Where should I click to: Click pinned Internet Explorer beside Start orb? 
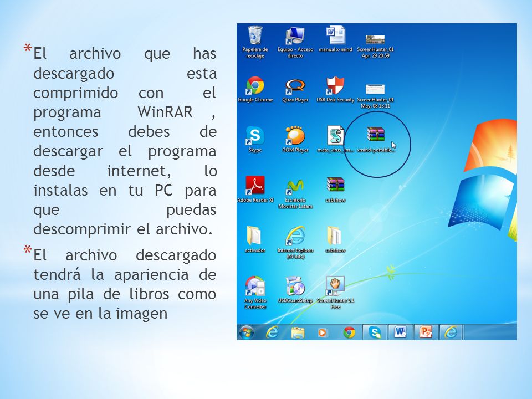pos(272,332)
